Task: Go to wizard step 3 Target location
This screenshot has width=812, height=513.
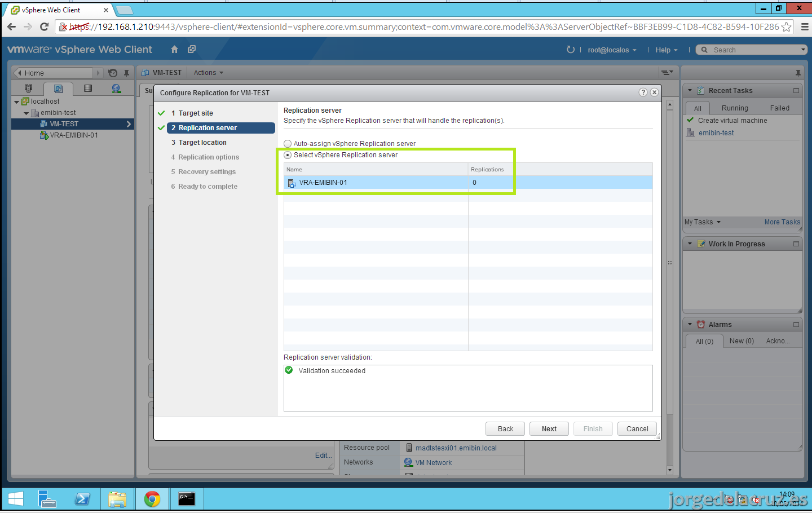Action: [x=199, y=143]
